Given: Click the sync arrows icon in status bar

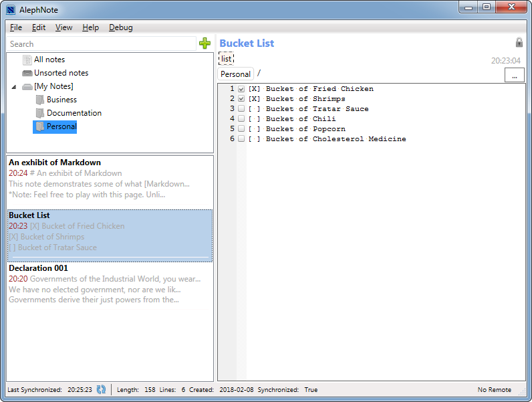Looking at the screenshot, I should pyautogui.click(x=102, y=389).
